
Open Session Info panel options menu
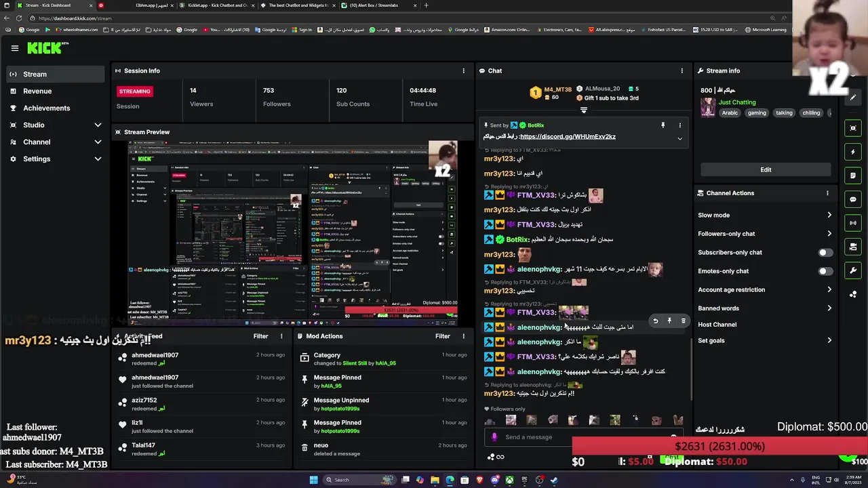(464, 70)
